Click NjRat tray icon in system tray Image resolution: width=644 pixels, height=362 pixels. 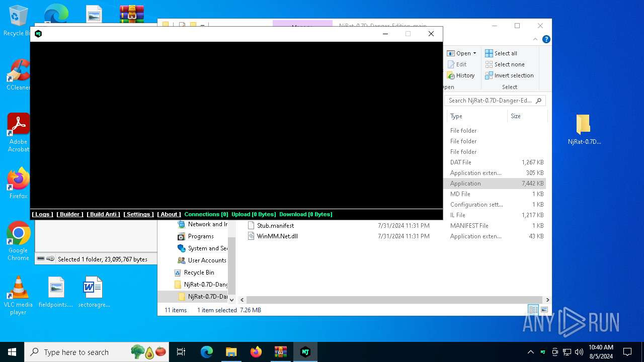coord(543,352)
